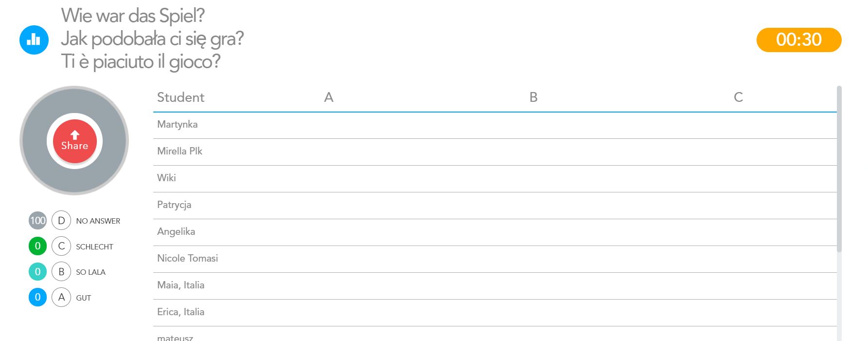Click the B column header

point(533,97)
